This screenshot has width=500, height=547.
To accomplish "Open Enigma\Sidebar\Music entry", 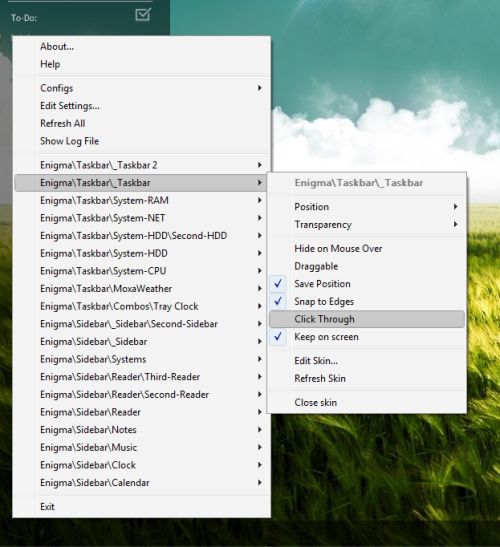I will pos(142,447).
